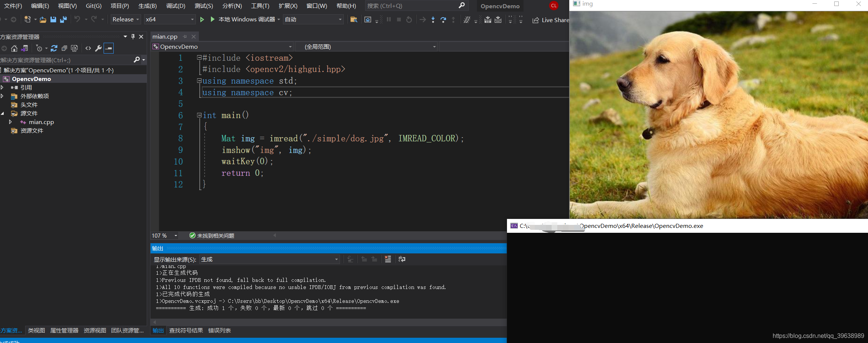This screenshot has height=343, width=868.
Task: Open the 生成(B) build menu
Action: (147, 6)
